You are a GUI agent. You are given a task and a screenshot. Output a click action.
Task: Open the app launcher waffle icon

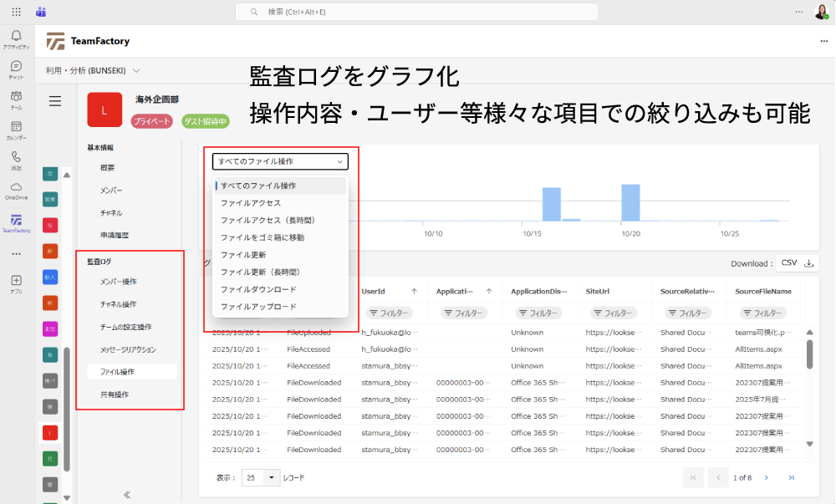click(16, 12)
